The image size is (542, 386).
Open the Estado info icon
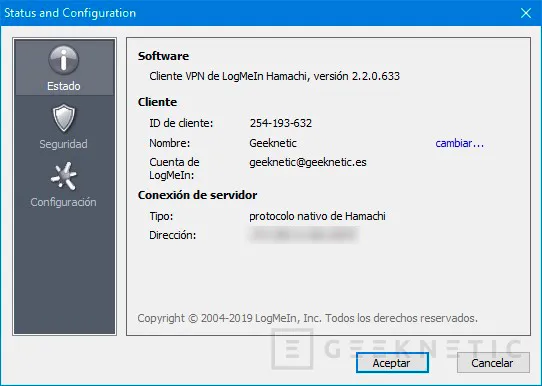click(64, 60)
